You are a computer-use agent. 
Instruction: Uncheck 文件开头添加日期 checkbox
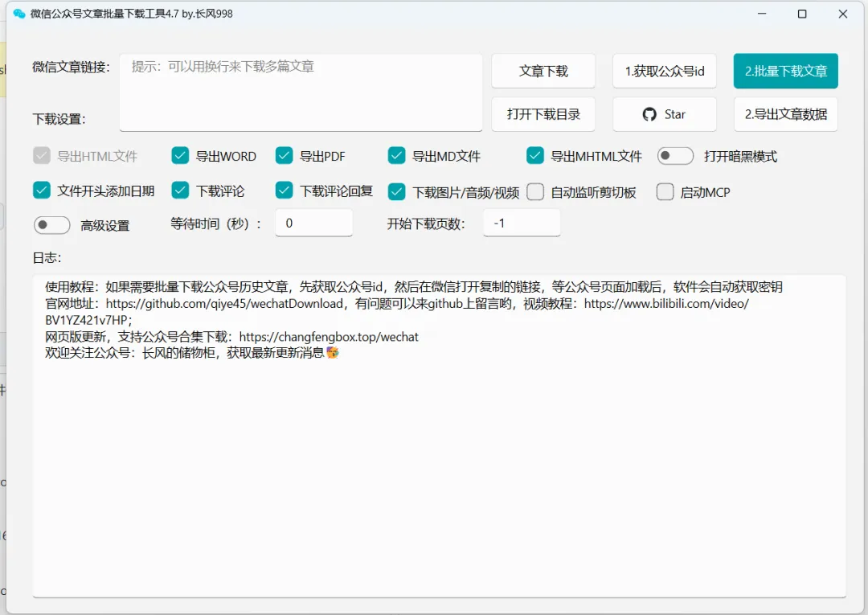[42, 191]
